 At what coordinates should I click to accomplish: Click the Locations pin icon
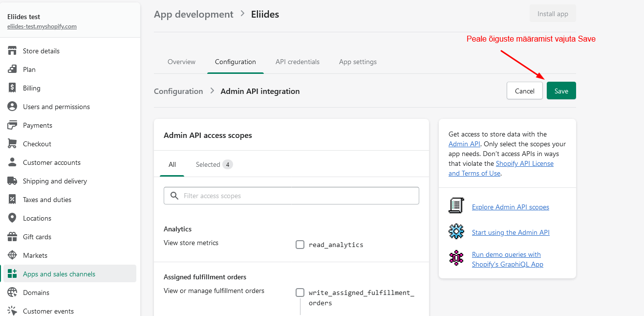point(13,218)
